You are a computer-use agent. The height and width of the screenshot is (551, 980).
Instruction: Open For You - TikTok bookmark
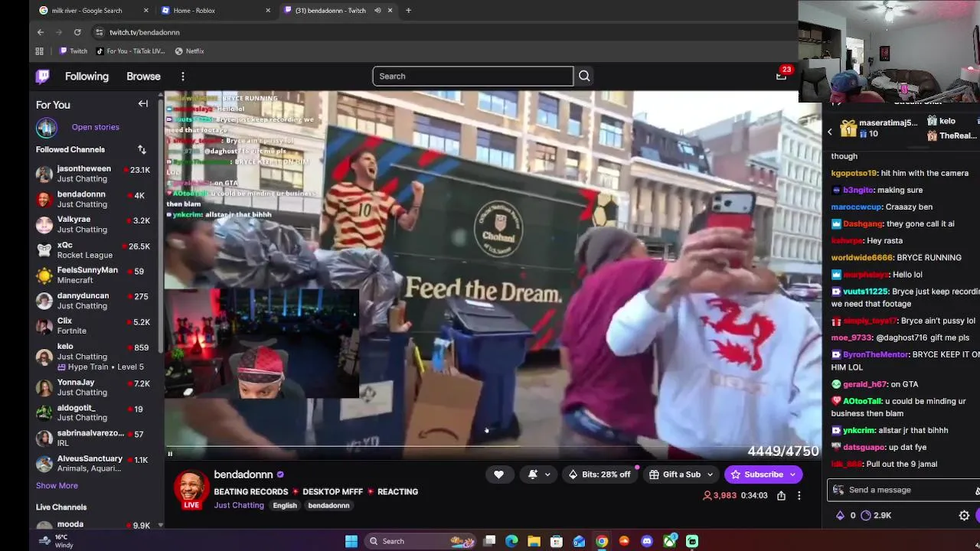tap(130, 51)
